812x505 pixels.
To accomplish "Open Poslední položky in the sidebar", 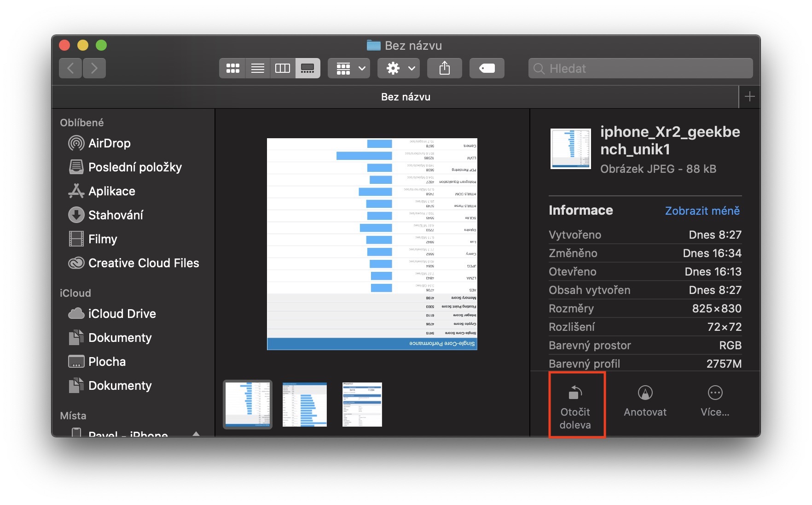I will pos(125,167).
